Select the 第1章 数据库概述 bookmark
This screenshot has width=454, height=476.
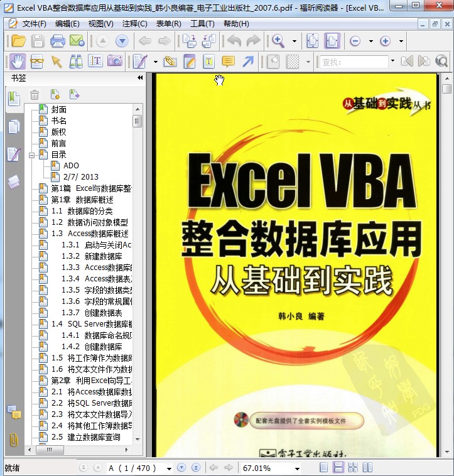(x=82, y=200)
